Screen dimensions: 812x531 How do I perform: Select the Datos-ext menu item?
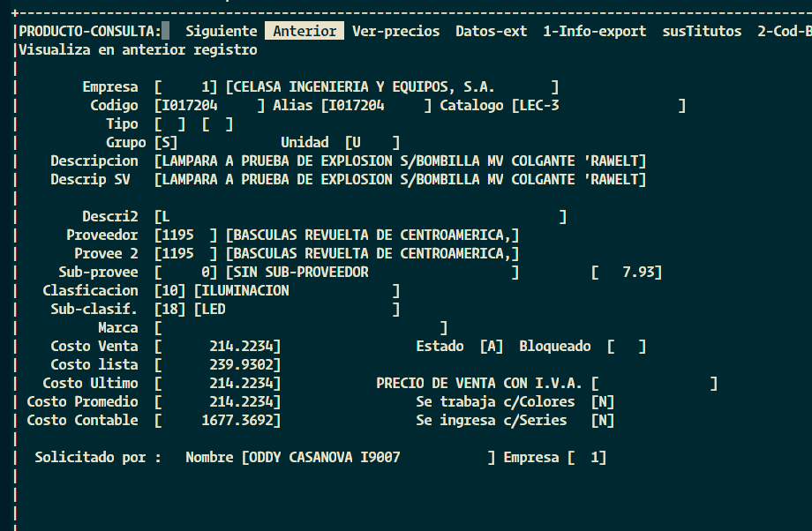491,31
